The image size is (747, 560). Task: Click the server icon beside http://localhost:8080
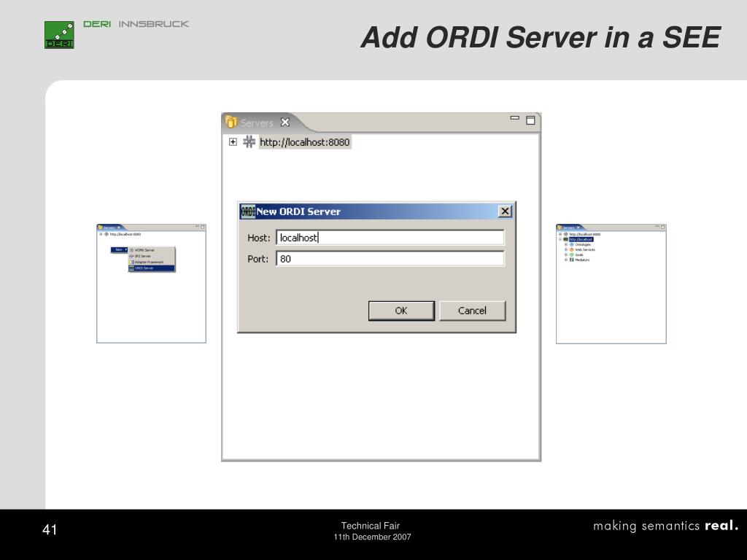tap(249, 141)
